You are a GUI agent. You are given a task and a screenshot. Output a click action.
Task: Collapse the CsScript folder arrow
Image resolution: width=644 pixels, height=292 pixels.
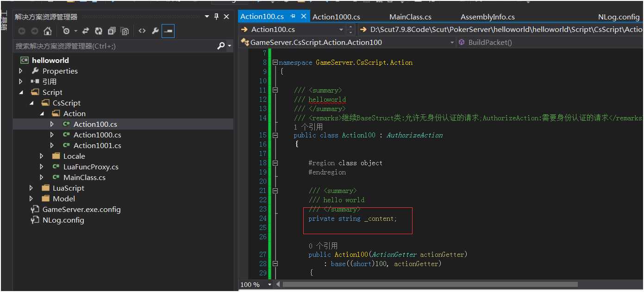click(x=31, y=103)
